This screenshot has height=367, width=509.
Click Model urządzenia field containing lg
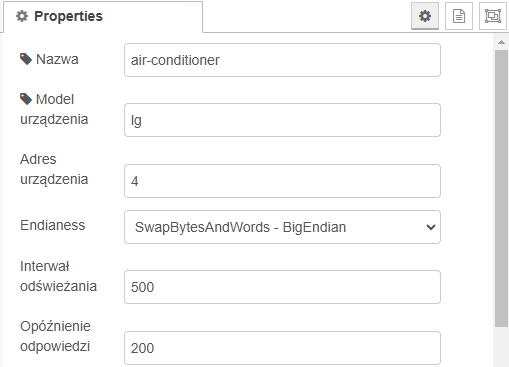[x=282, y=120]
